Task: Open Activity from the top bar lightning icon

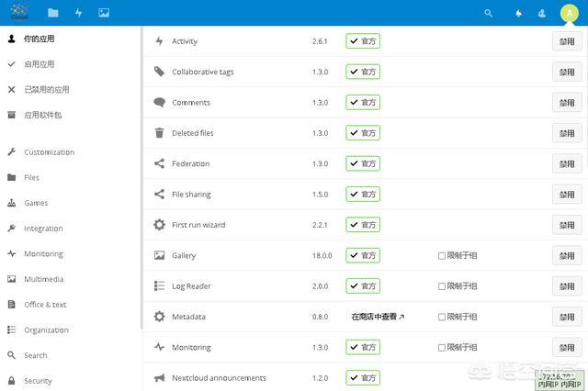Action: [x=78, y=13]
